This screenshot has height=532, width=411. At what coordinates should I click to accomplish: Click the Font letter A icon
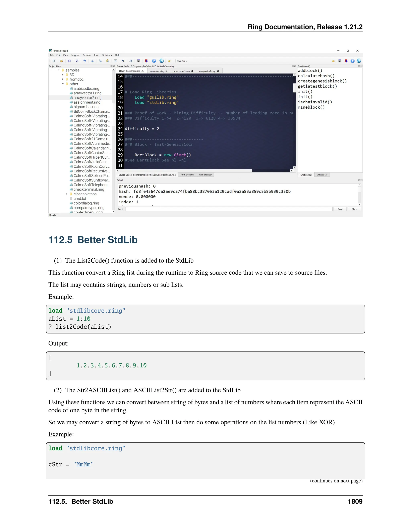tap(115, 61)
